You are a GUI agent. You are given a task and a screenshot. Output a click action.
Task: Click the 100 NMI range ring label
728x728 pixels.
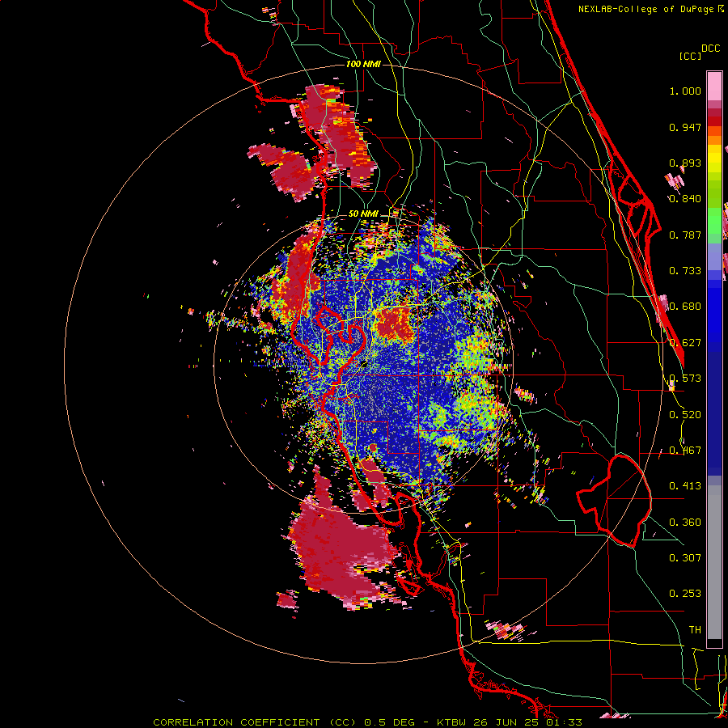(x=363, y=64)
